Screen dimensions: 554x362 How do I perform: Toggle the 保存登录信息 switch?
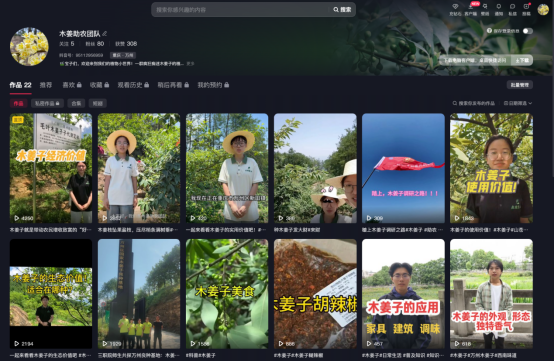[528, 31]
